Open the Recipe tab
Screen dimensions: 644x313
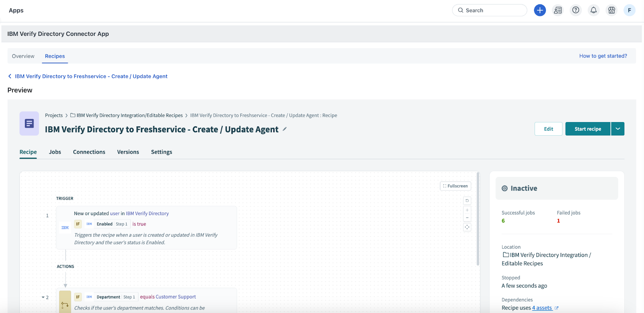[28, 152]
